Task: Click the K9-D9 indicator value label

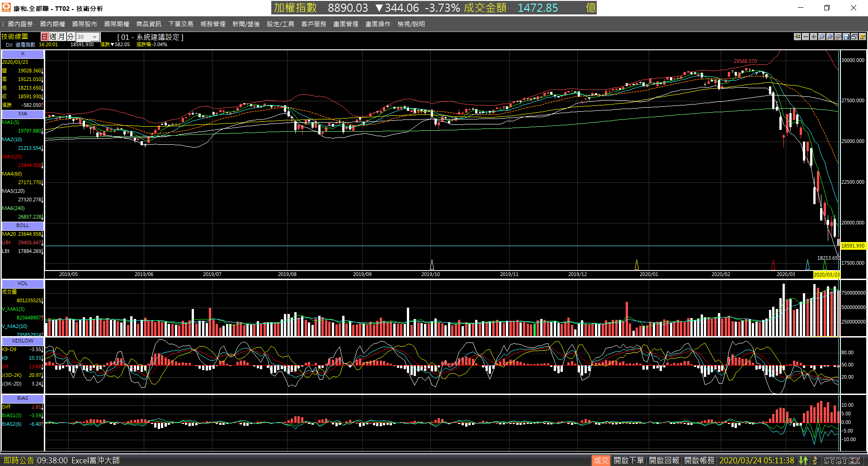Action: point(9,350)
